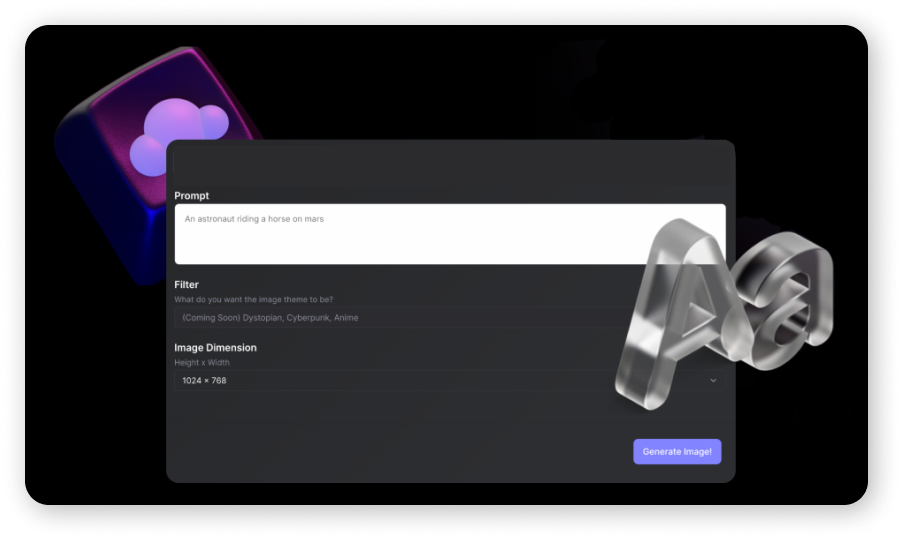Click the Image Dimension heading
Viewport: 903px width, 540px height.
point(215,348)
